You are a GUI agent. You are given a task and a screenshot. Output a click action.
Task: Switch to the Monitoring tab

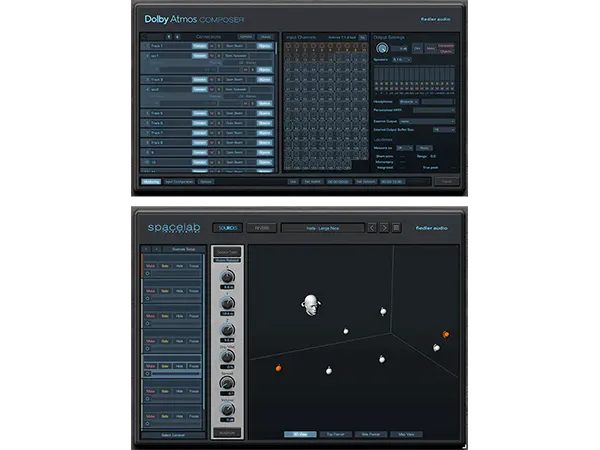pos(151,181)
